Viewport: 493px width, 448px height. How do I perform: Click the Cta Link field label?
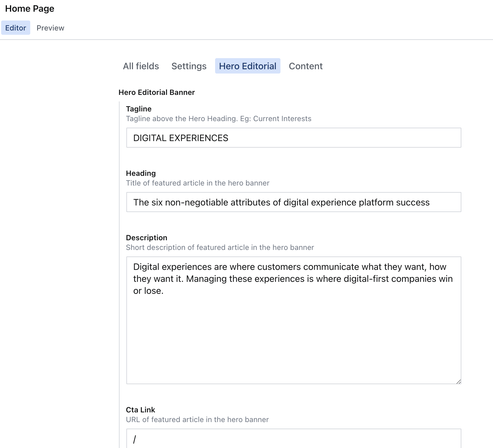pyautogui.click(x=140, y=410)
